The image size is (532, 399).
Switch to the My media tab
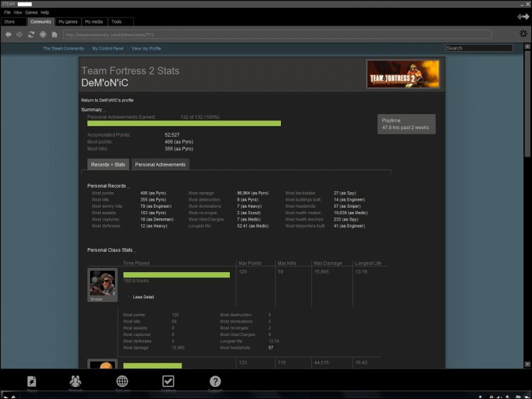(94, 22)
